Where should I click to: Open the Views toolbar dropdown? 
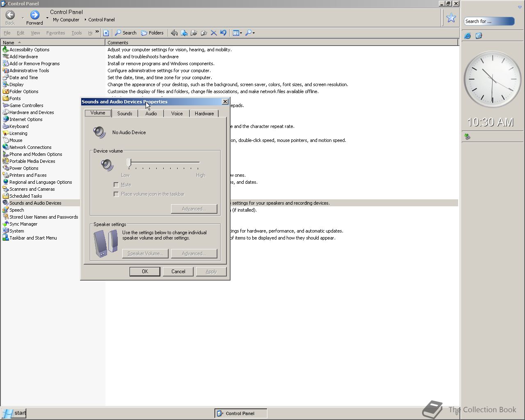(x=237, y=33)
